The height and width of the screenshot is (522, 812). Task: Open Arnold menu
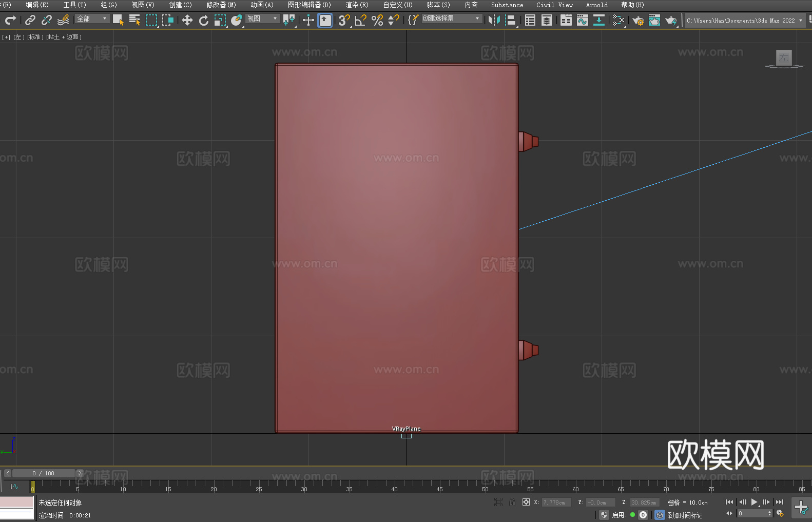[x=596, y=5]
